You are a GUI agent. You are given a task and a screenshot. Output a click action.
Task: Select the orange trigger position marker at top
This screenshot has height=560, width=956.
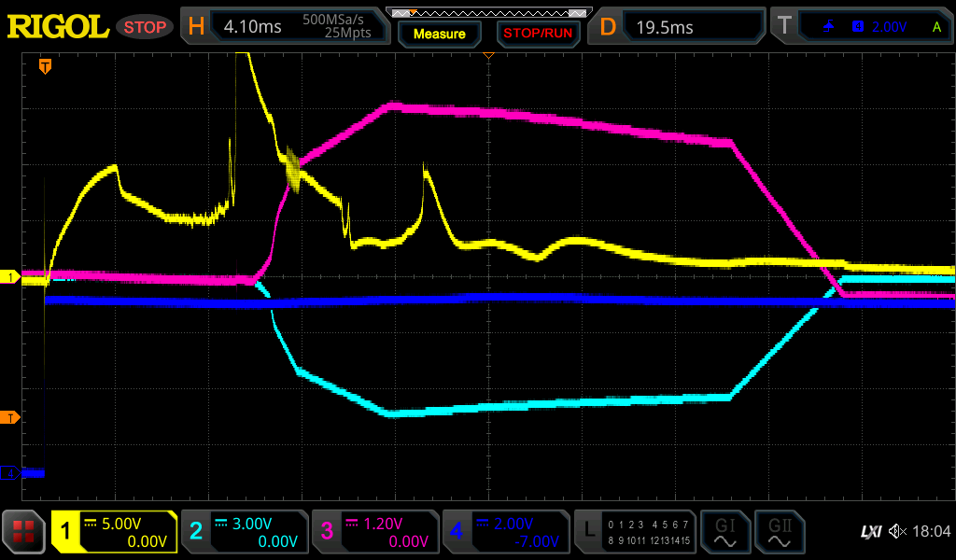[x=44, y=66]
